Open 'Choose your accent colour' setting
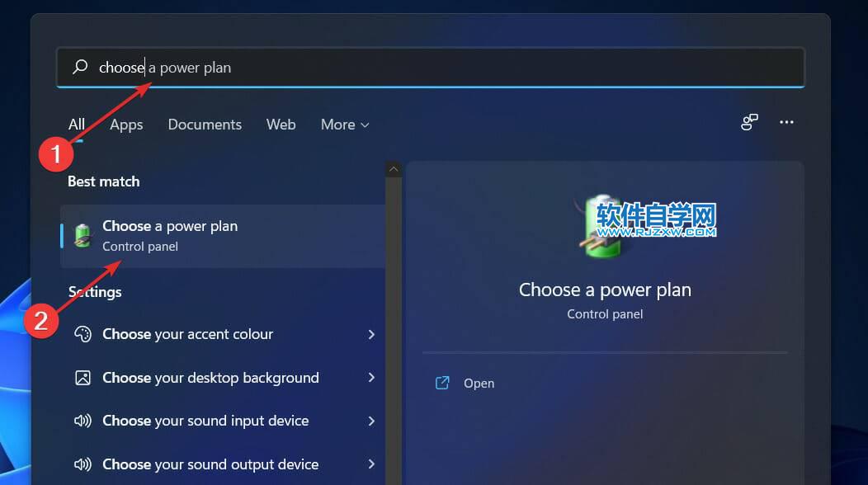868x485 pixels. pos(223,334)
